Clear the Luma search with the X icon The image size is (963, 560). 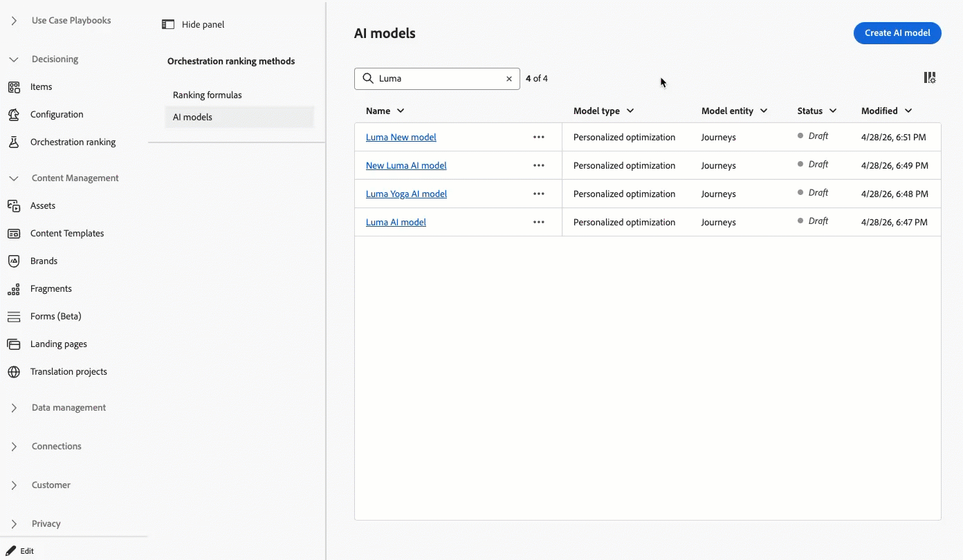coord(509,79)
